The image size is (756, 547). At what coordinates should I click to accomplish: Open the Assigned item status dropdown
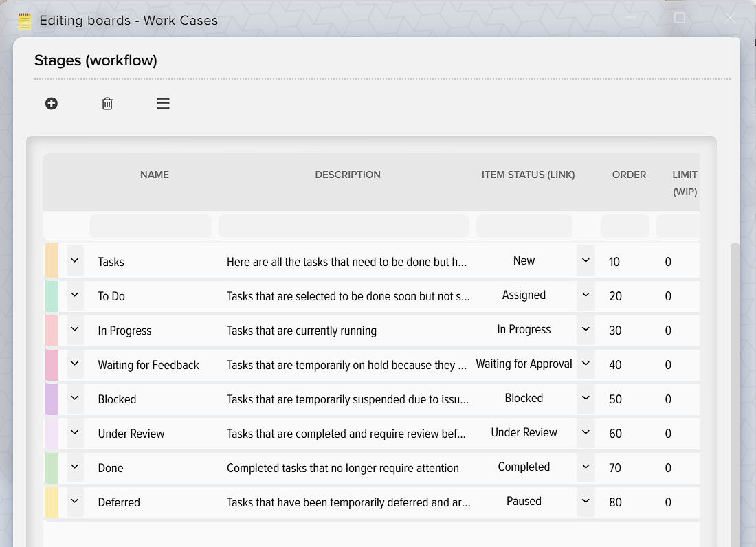click(586, 295)
